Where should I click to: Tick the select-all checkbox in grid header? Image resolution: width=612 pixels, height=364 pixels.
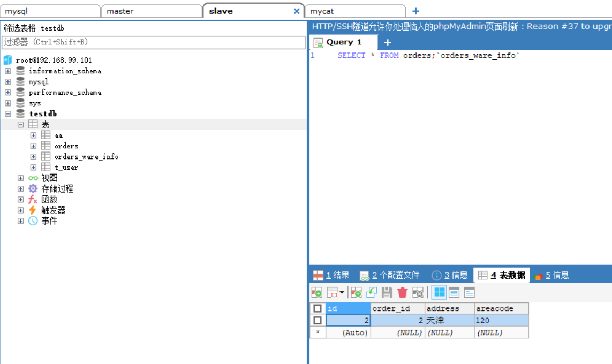[318, 308]
